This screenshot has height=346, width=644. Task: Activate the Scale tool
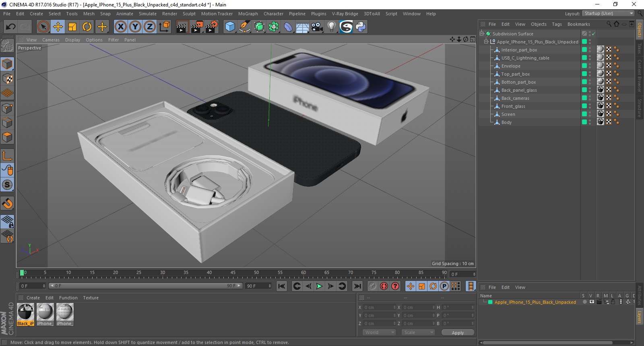[72, 27]
